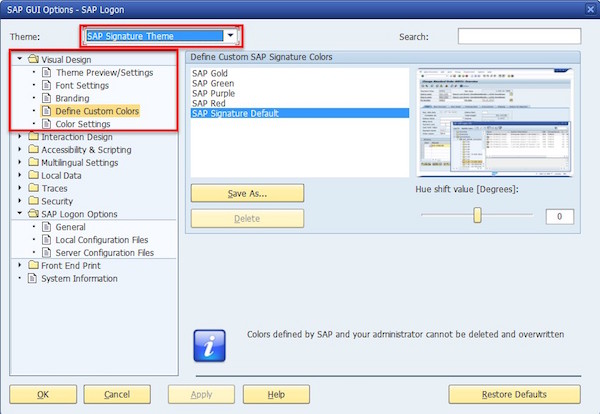600x414 pixels.
Task: Open Color Settings tree item
Action: pos(83,124)
